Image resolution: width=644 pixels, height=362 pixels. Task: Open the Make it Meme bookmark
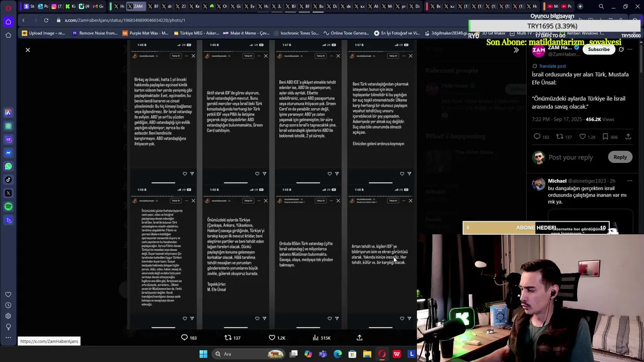coord(246,33)
